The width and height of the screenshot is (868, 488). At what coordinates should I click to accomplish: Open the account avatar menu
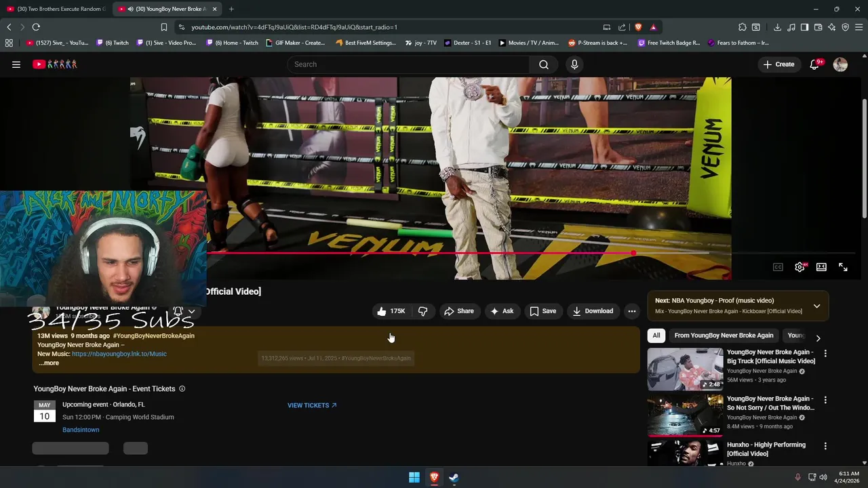pyautogui.click(x=840, y=64)
